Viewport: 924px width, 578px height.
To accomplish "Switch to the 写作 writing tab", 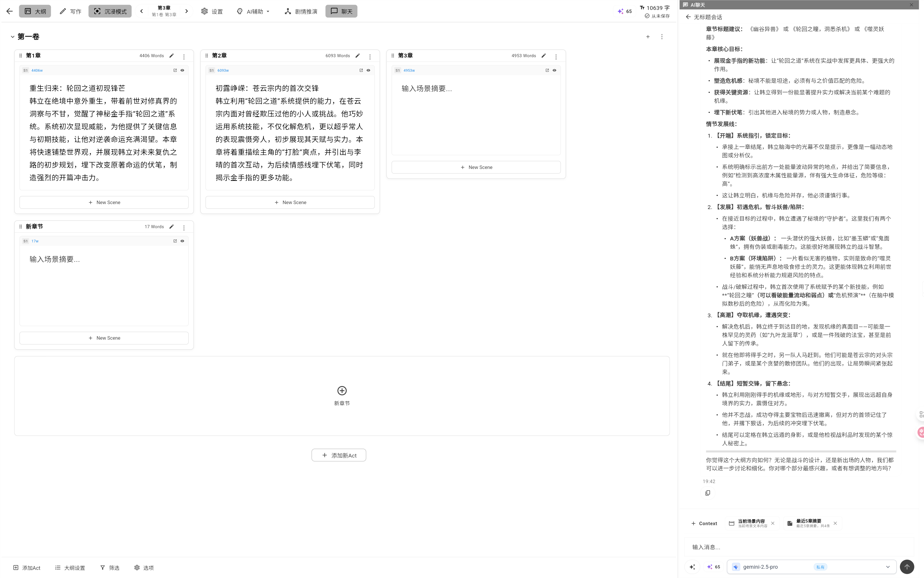I will coord(70,11).
